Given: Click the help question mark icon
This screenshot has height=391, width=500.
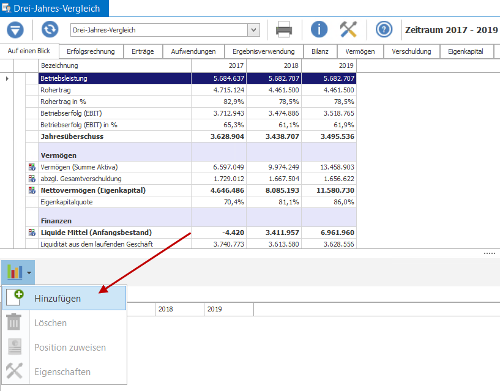Looking at the screenshot, I should tap(384, 29).
